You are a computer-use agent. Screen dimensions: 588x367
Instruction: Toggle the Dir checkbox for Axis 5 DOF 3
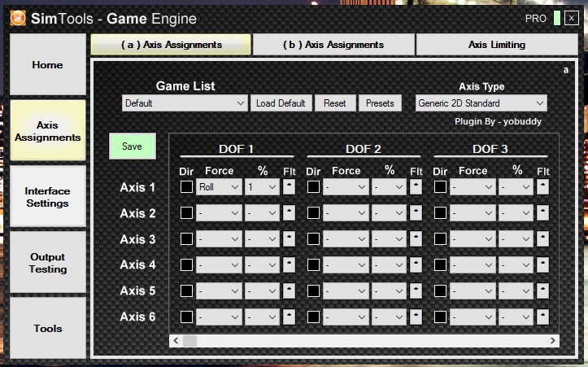[440, 291]
